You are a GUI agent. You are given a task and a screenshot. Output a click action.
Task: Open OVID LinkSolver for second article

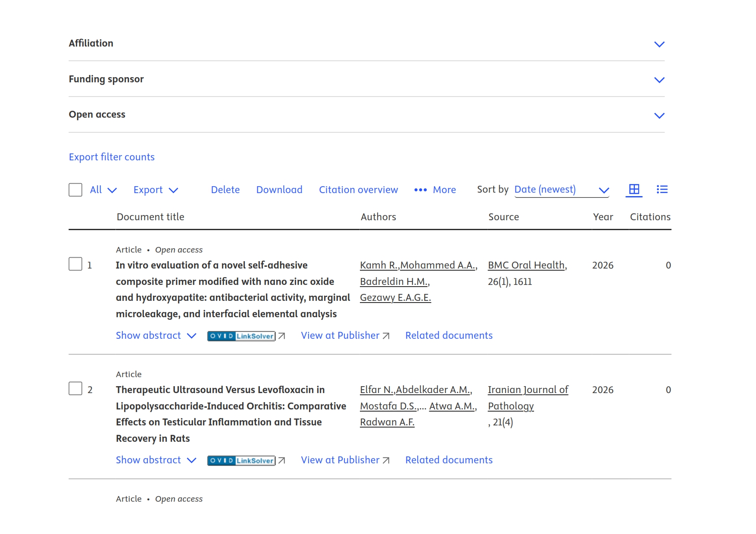coord(241,461)
